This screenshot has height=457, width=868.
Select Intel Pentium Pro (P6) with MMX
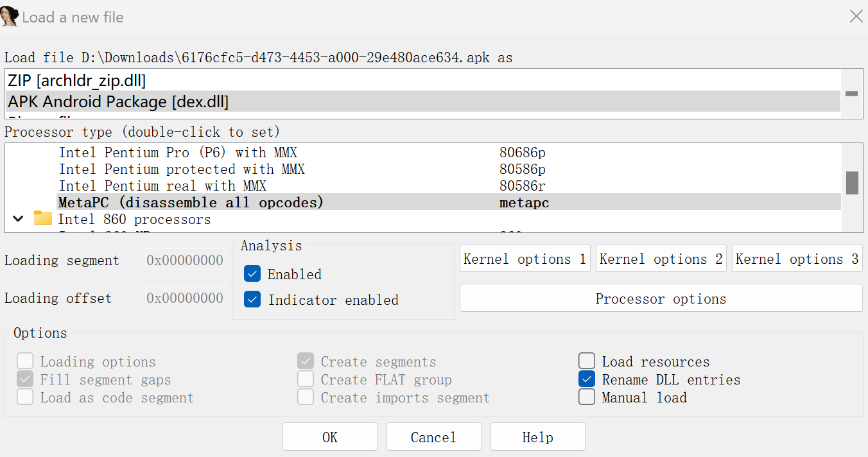[x=178, y=153]
